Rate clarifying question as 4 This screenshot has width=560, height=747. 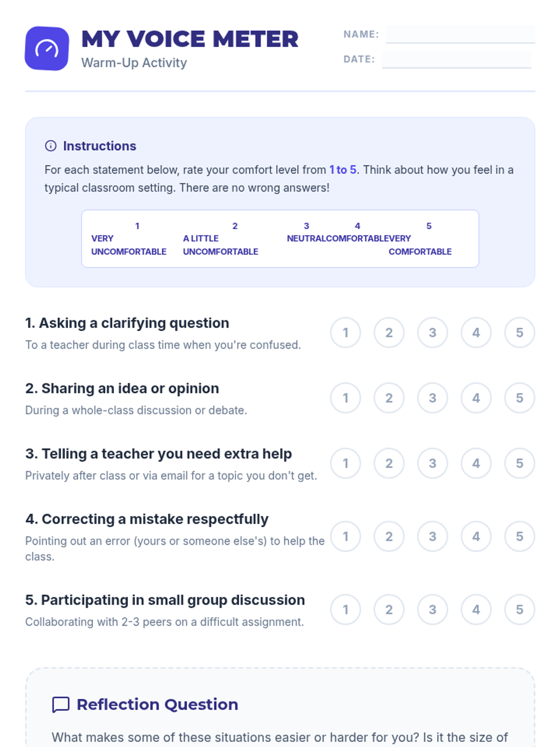click(476, 333)
